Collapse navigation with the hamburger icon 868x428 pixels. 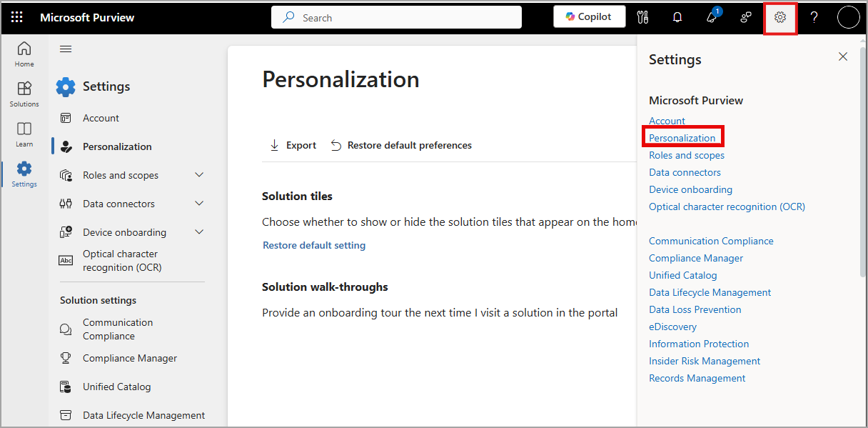(x=66, y=49)
